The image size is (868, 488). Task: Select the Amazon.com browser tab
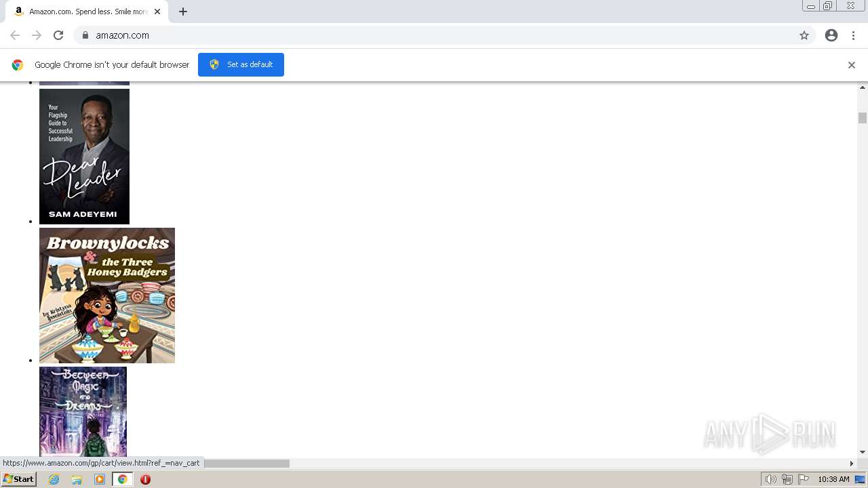coord(87,12)
